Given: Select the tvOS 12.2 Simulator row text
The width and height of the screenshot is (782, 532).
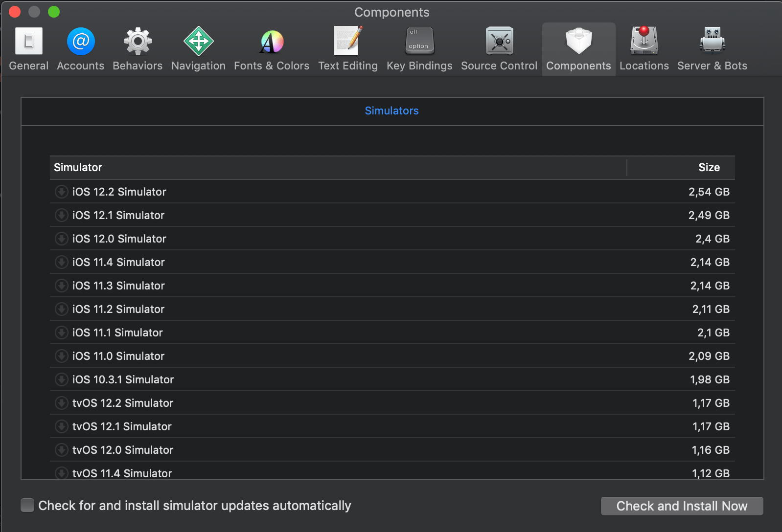Looking at the screenshot, I should click(x=123, y=403).
